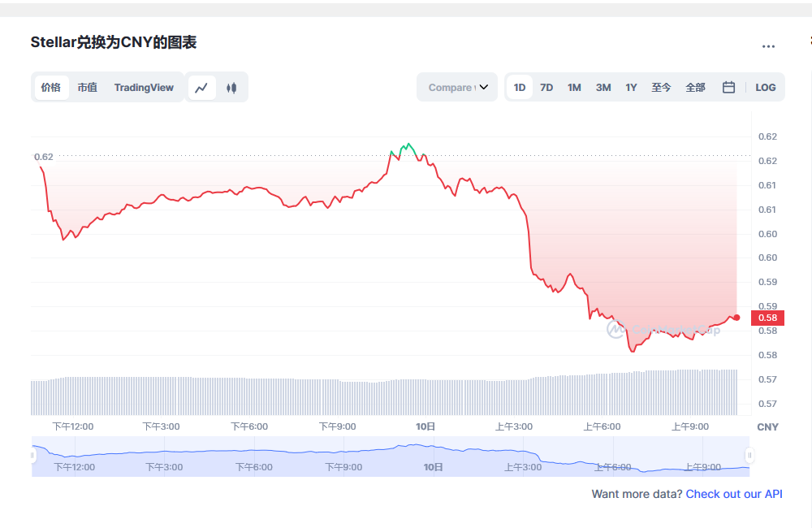Viewport: 812px width, 528px height.
Task: Click the 10日 date label on main axis
Action: point(425,426)
